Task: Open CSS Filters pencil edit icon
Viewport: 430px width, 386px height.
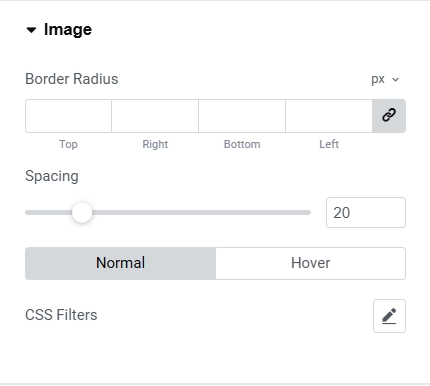Action: tap(389, 316)
